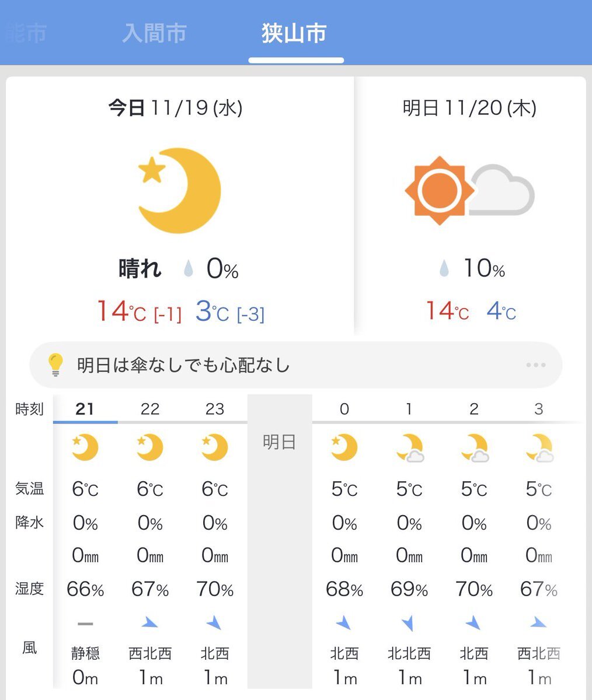Viewport: 592px width, 700px height.
Task: Tap the cloudy moon icon under hour 3
Action: tap(539, 448)
